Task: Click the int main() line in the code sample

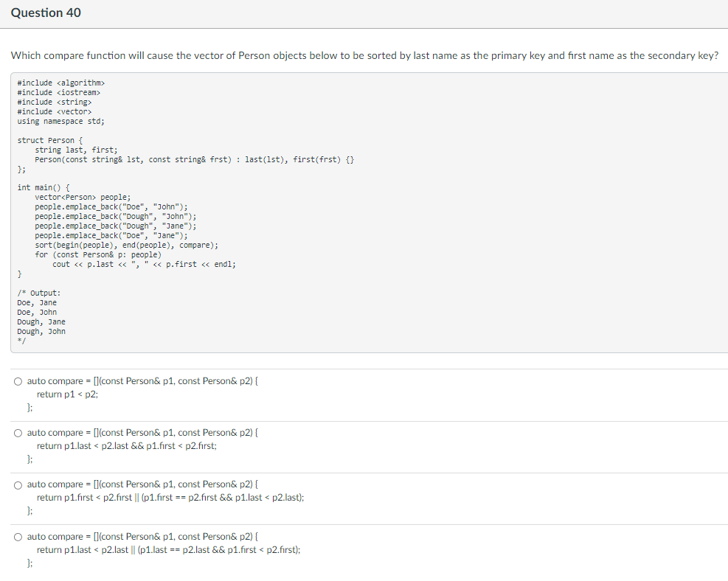Action: coord(41,187)
